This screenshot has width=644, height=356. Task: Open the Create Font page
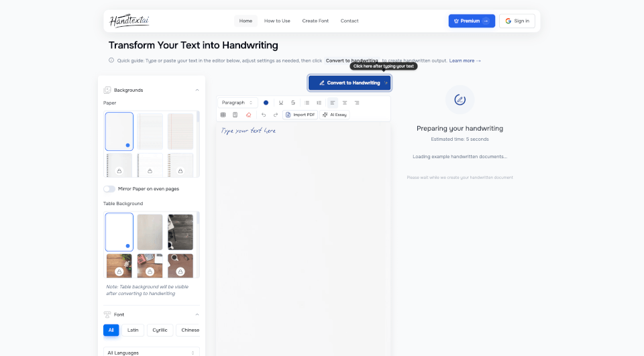[x=315, y=21]
